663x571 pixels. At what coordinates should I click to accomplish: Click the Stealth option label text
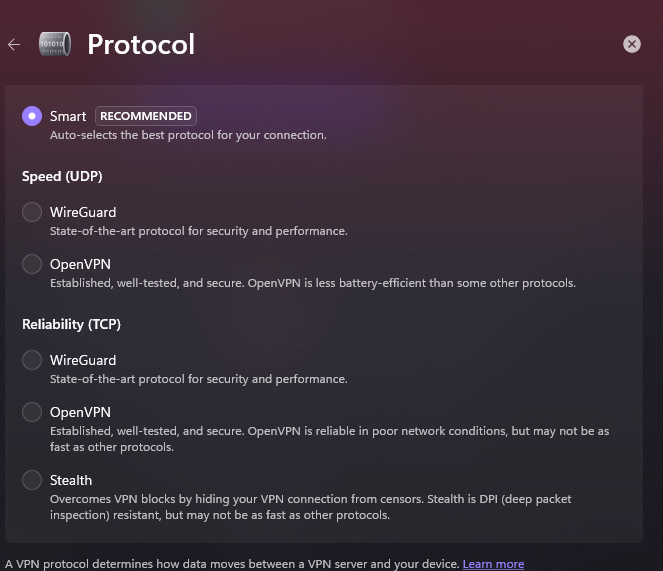71,480
